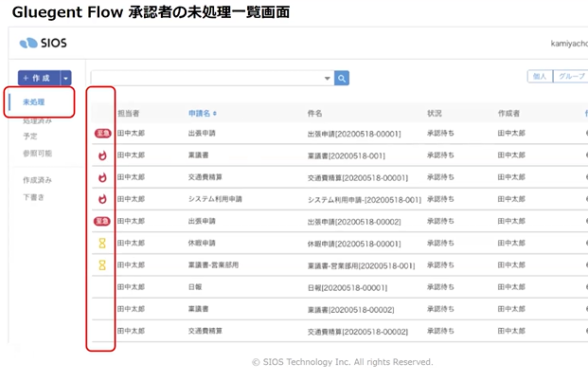588x382 pixels.
Task: Open 予定 in the sidebar
Action: coord(30,136)
